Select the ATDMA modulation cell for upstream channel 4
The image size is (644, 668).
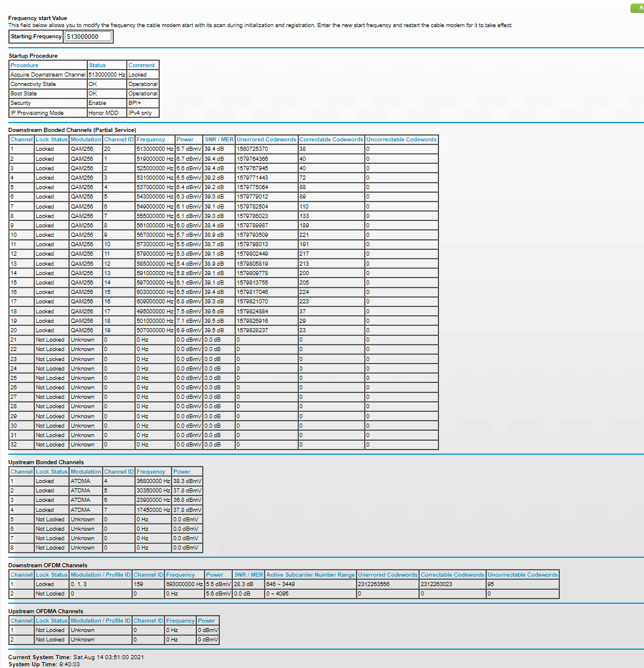(x=81, y=510)
